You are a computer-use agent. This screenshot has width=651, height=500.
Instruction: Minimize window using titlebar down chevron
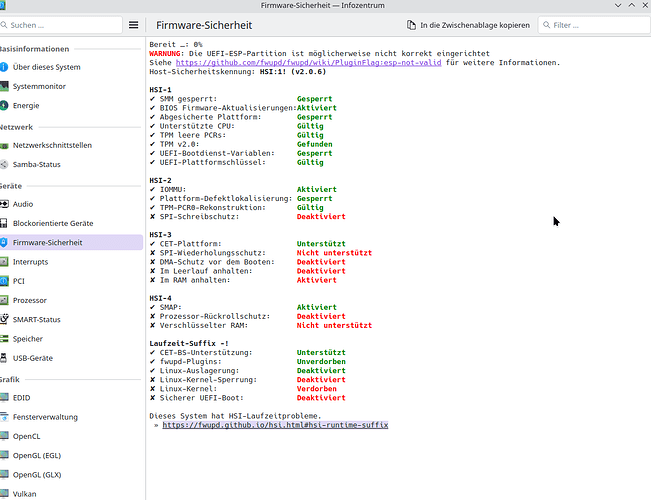click(x=618, y=5)
